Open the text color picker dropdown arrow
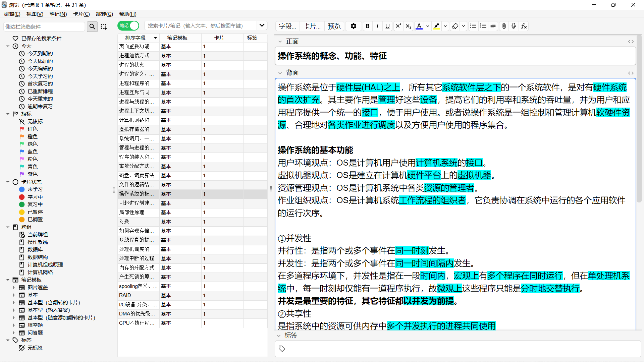This screenshot has height=362, width=644. [428, 26]
